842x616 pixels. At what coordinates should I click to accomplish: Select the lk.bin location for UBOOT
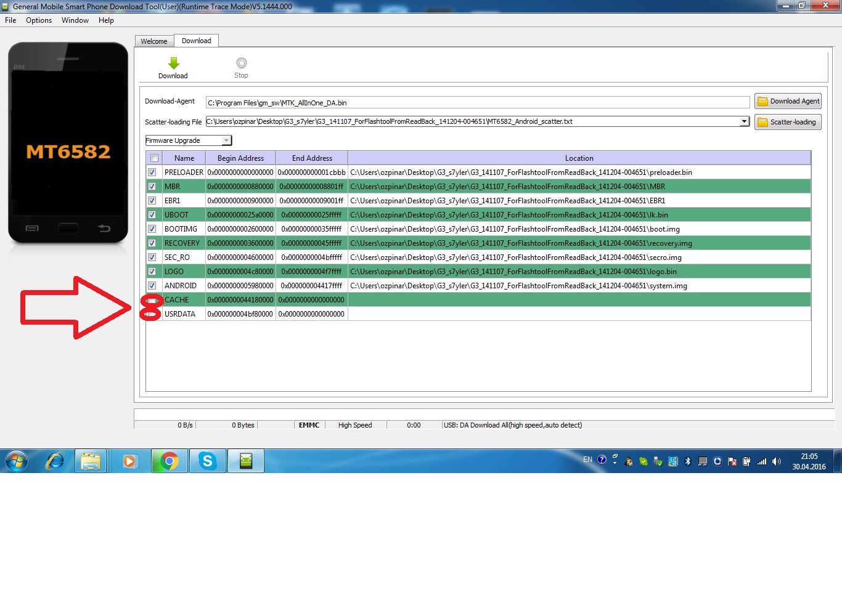(579, 215)
